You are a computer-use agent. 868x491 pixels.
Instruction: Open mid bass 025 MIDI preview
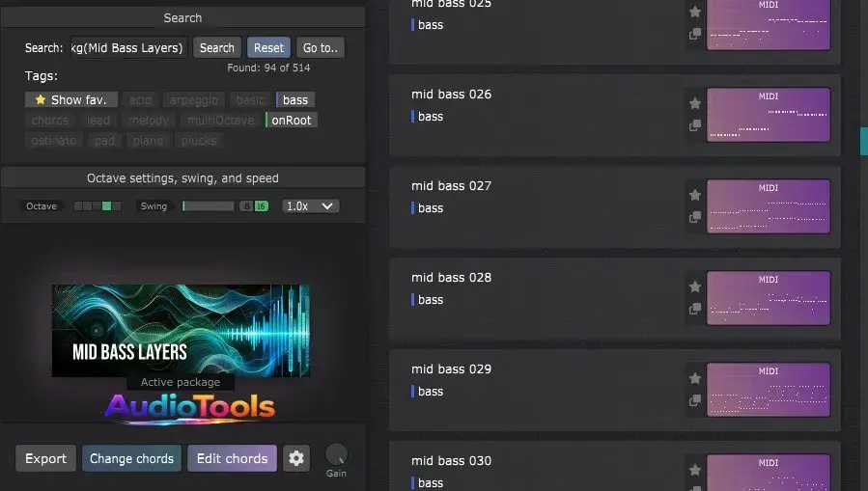click(x=769, y=24)
